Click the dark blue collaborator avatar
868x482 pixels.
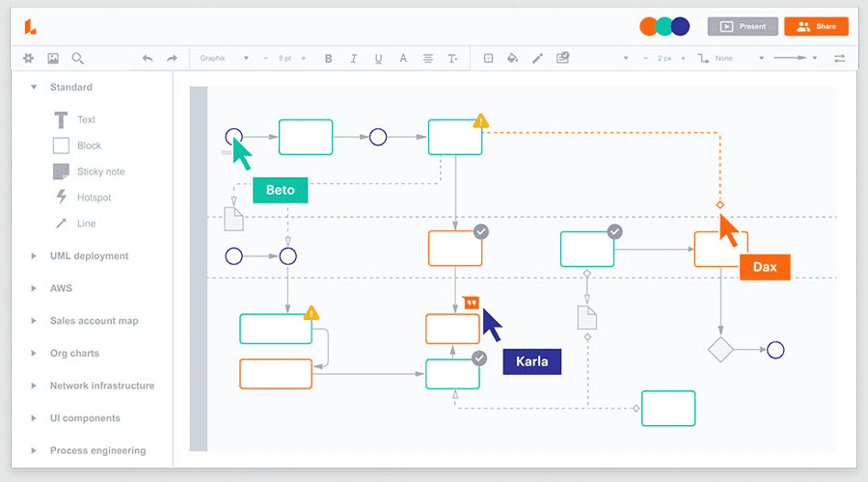click(x=680, y=26)
